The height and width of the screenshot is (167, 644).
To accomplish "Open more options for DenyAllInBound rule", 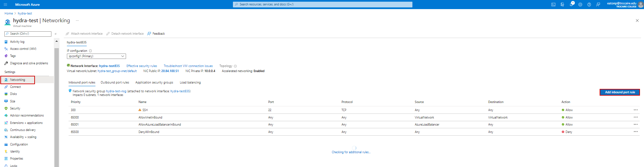I will pyautogui.click(x=636, y=132).
